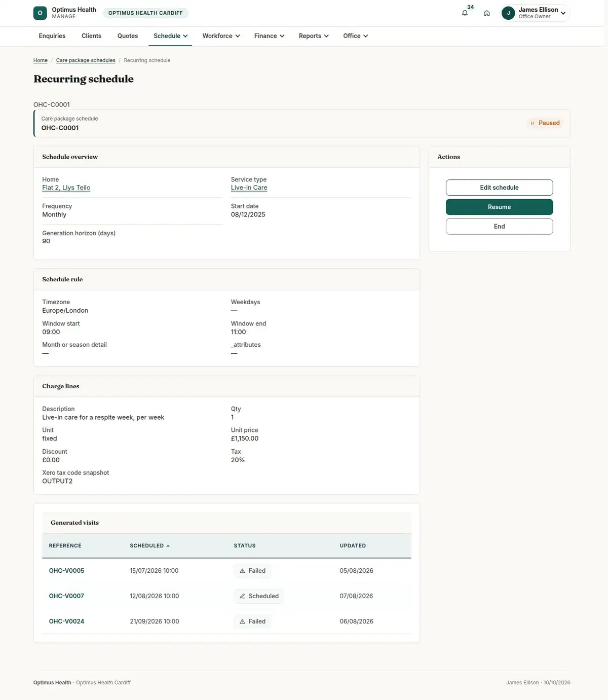Image resolution: width=608 pixels, height=700 pixels.
Task: Go to the Quotes tab
Action: [x=128, y=36]
